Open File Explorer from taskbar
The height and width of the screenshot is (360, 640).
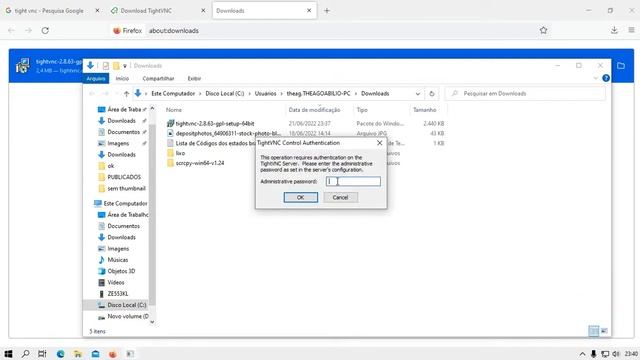[78, 354]
